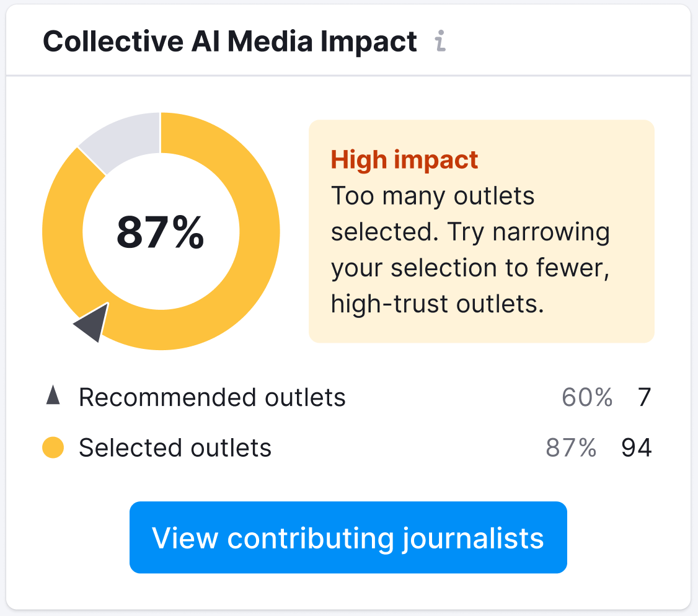Open the Collective AI Media Impact tooltip
This screenshot has width=698, height=616.
pos(441,43)
